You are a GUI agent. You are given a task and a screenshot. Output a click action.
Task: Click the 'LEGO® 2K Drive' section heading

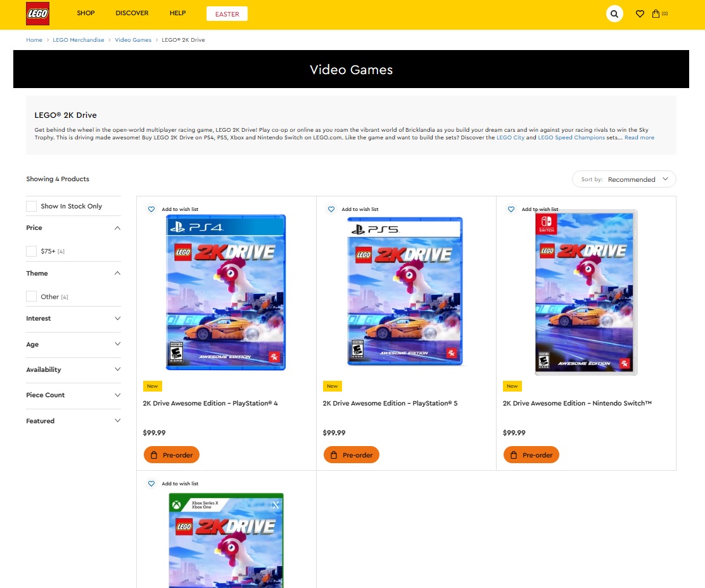66,115
